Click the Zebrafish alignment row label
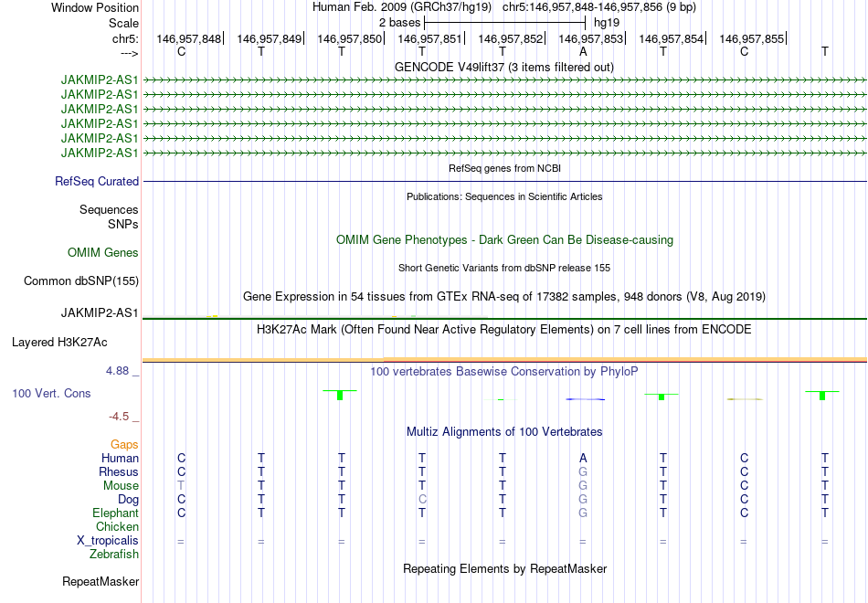This screenshot has height=603, width=868. click(x=114, y=555)
